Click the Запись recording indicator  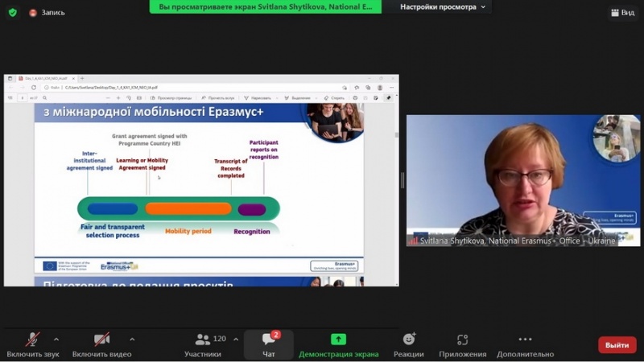coord(47,12)
